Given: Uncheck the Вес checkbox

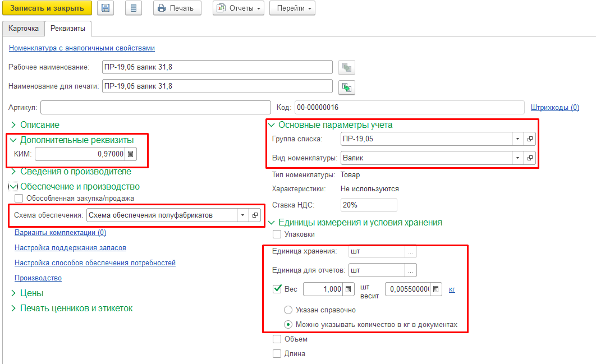Looking at the screenshot, I should coord(277,289).
